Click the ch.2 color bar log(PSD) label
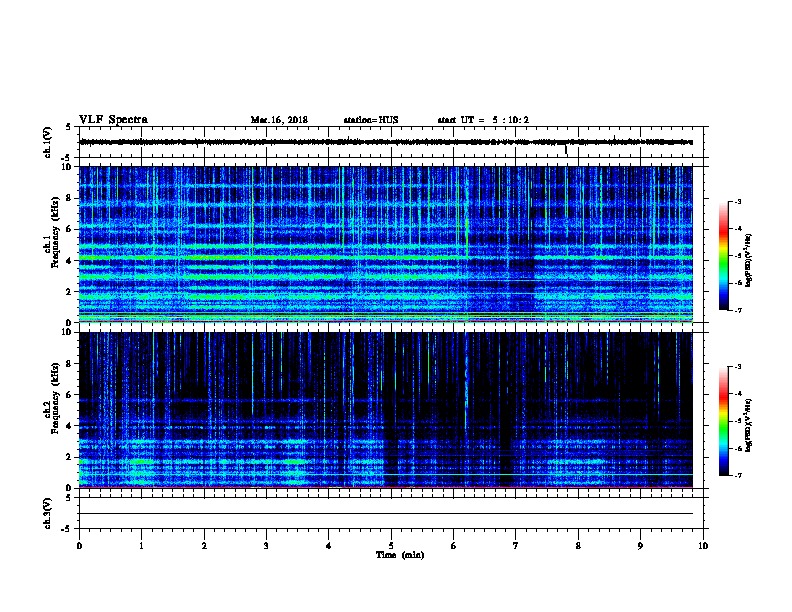The image size is (792, 612). point(748,425)
